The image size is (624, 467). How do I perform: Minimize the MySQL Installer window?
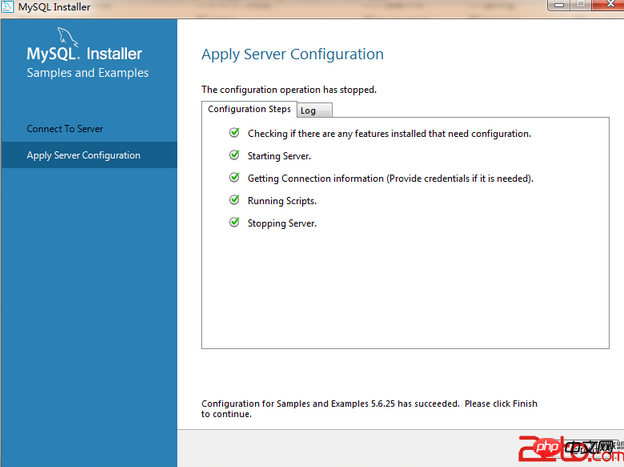[559, 5]
